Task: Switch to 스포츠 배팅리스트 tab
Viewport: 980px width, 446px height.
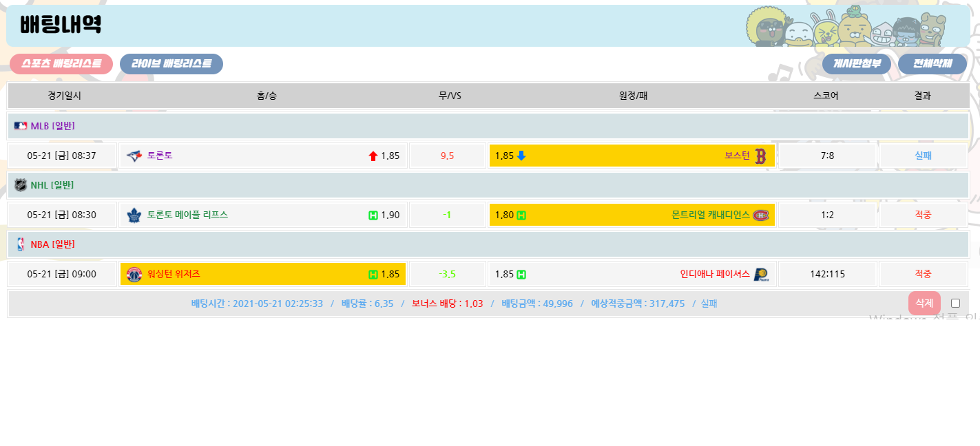Action: point(61,64)
